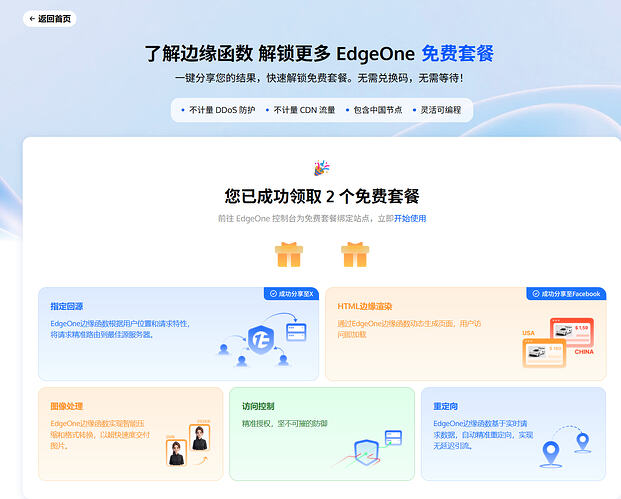Image resolution: width=621 pixels, height=499 pixels.
Task: Click the 灵活可编程 feature label
Action: click(x=440, y=110)
